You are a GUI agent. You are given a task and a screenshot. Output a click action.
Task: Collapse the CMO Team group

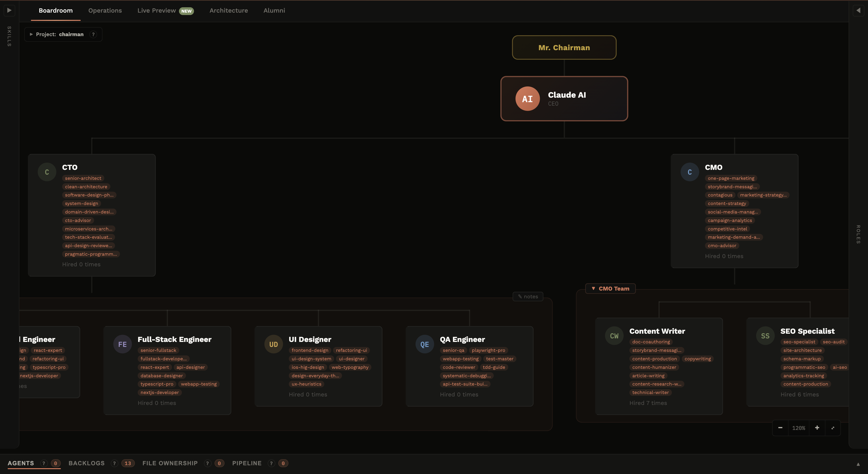point(594,288)
